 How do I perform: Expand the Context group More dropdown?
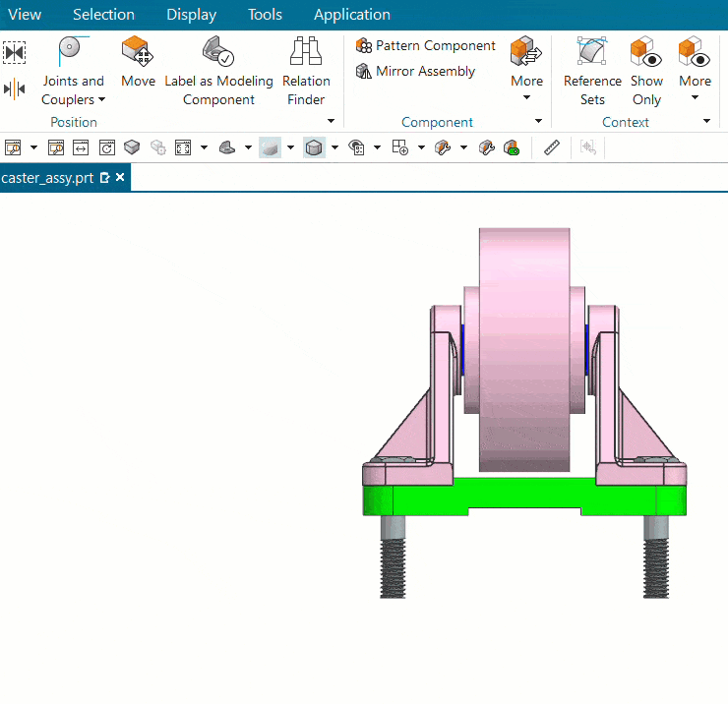[x=695, y=68]
